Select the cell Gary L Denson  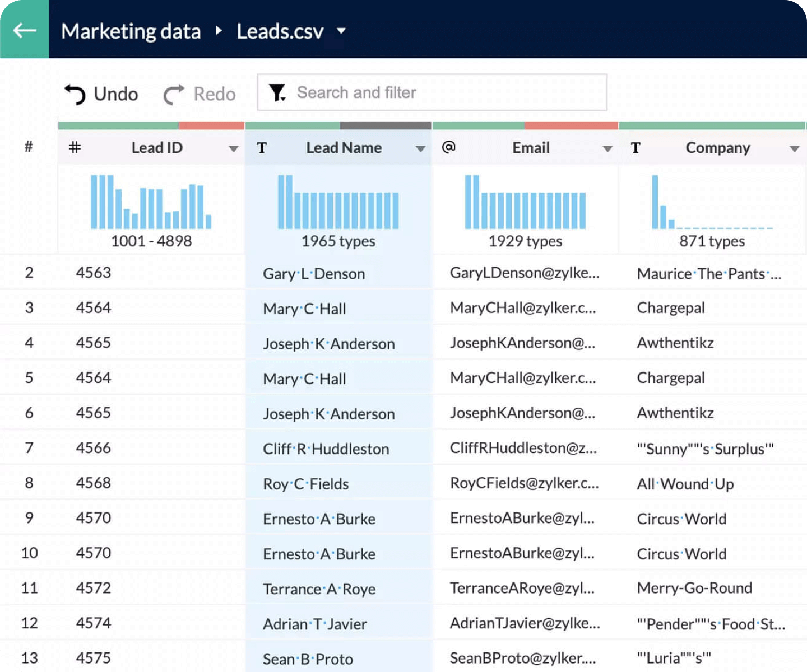tap(338, 273)
